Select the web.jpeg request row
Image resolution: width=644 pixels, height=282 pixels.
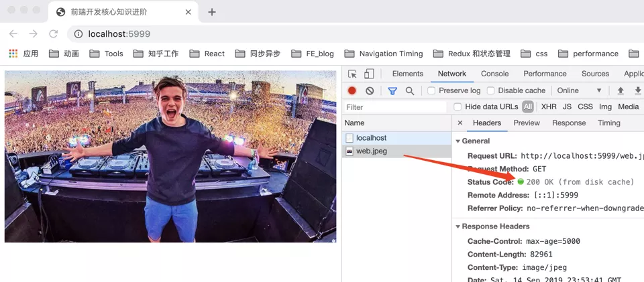(396, 151)
